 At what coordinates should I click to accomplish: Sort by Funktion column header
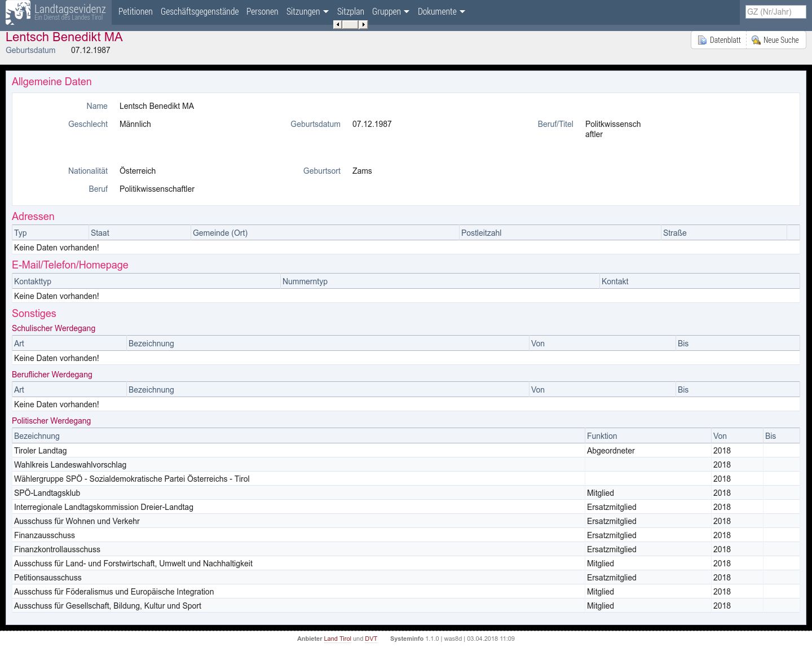click(x=648, y=436)
